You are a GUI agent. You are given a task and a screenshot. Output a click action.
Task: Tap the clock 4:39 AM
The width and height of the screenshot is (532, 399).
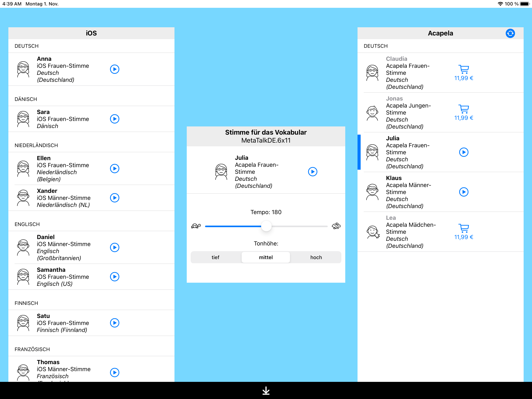tap(12, 4)
